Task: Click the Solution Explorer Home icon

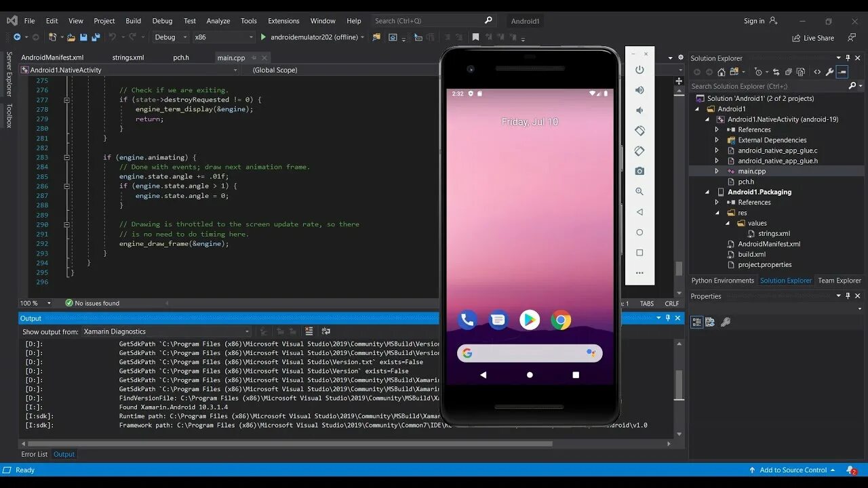Action: pyautogui.click(x=722, y=72)
